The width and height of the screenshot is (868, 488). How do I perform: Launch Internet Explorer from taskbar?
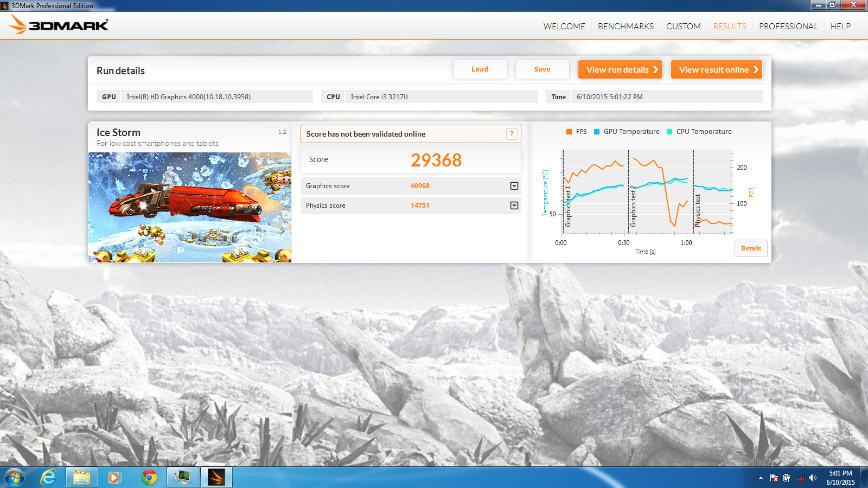49,477
